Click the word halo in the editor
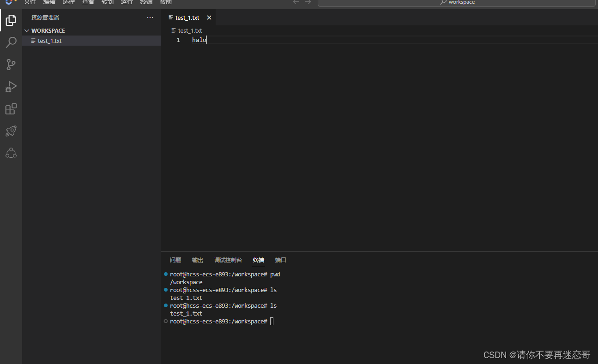The width and height of the screenshot is (598, 364). pyautogui.click(x=199, y=40)
